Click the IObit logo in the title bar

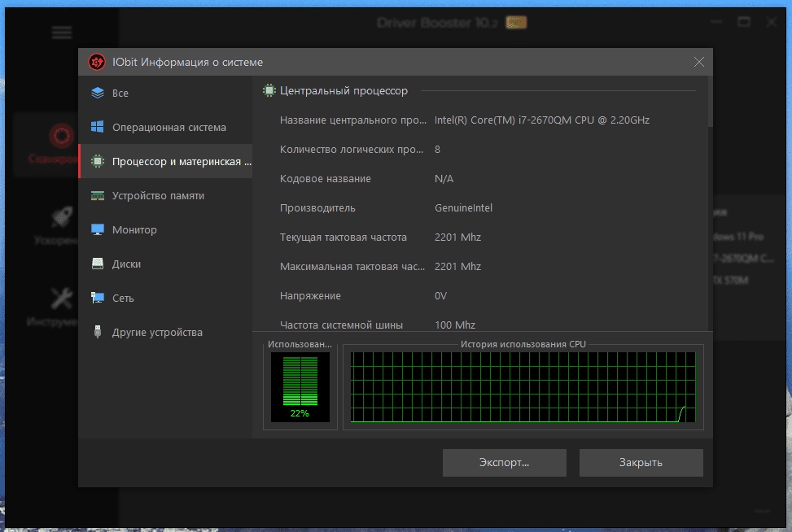click(x=97, y=62)
